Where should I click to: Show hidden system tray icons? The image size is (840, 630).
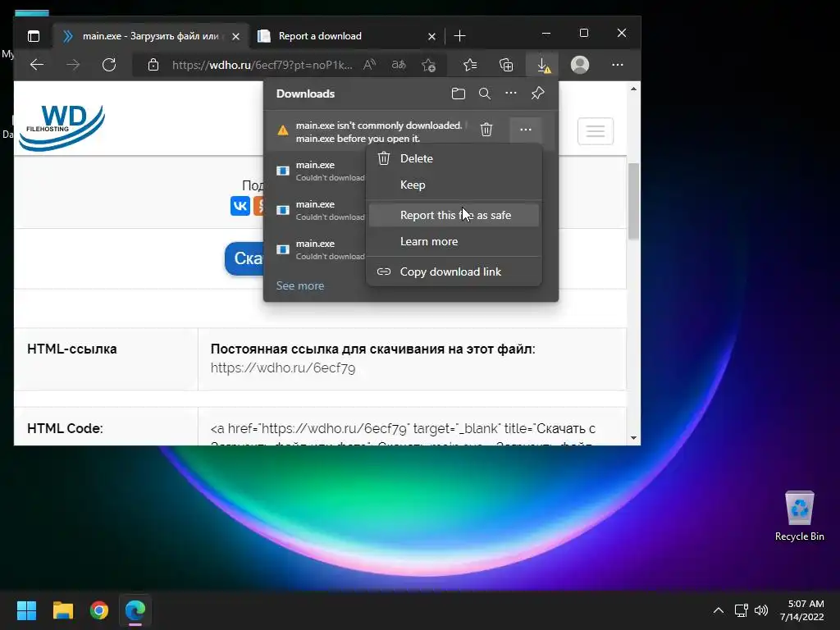click(719, 610)
